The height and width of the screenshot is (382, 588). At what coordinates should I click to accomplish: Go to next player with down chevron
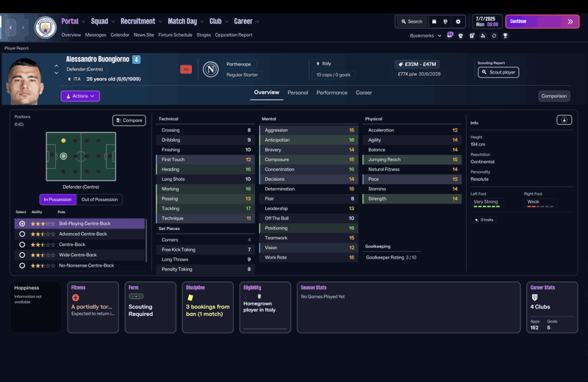[57, 73]
